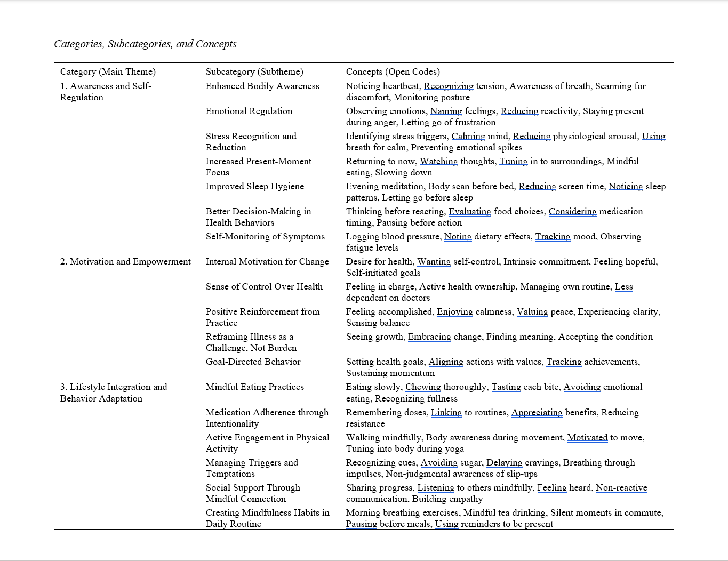Image resolution: width=728 pixels, height=561 pixels.
Task: Select the '3. Lifestyle Integration and Behavior Adaptation' cell
Action: (113, 392)
